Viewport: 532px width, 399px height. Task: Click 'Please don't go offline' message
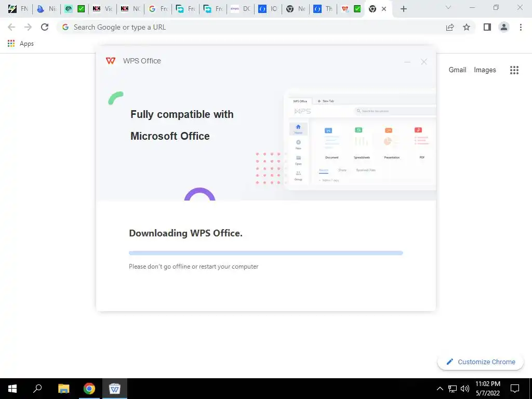193,267
